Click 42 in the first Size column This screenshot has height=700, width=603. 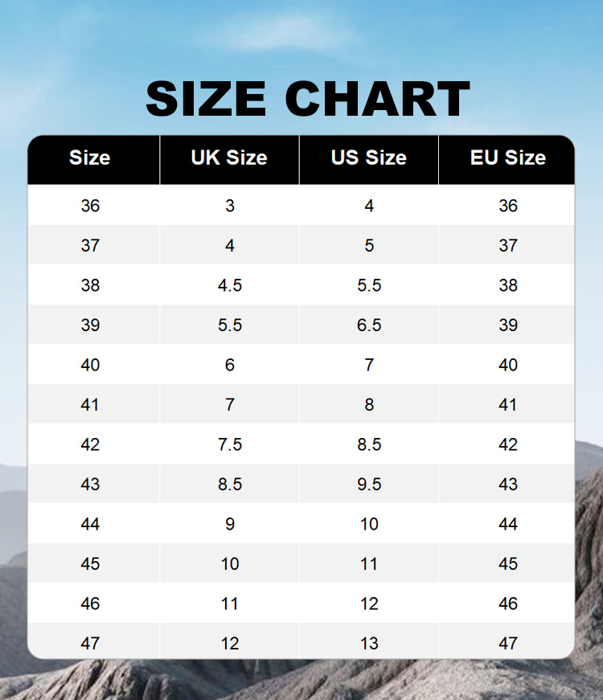[90, 444]
